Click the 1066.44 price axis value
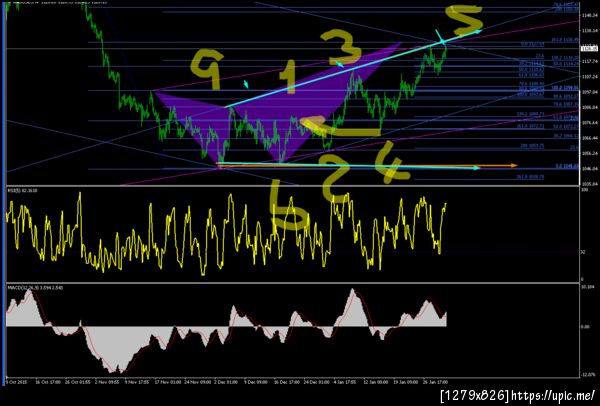Screen dimensions: 600x406 tap(590, 138)
